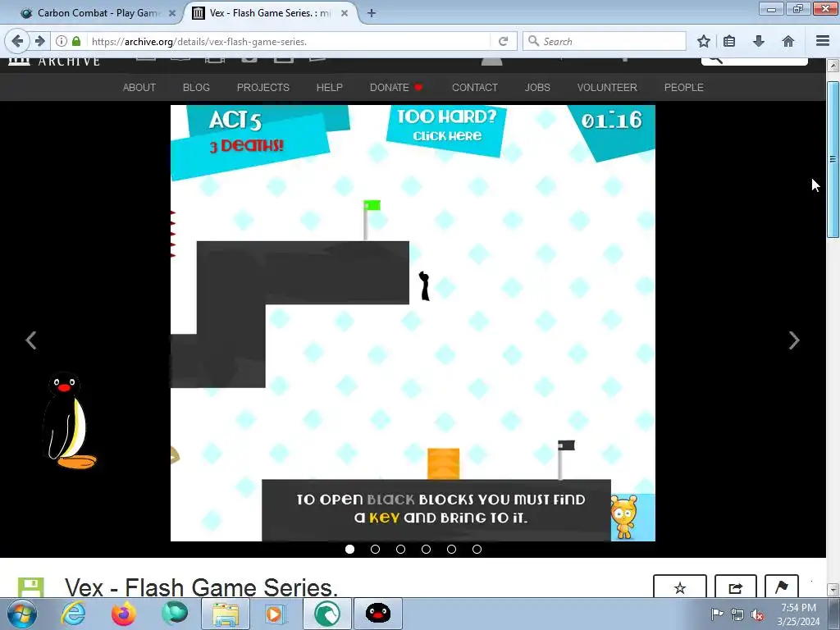
Task: Go to the browser home page icon
Action: [x=788, y=41]
